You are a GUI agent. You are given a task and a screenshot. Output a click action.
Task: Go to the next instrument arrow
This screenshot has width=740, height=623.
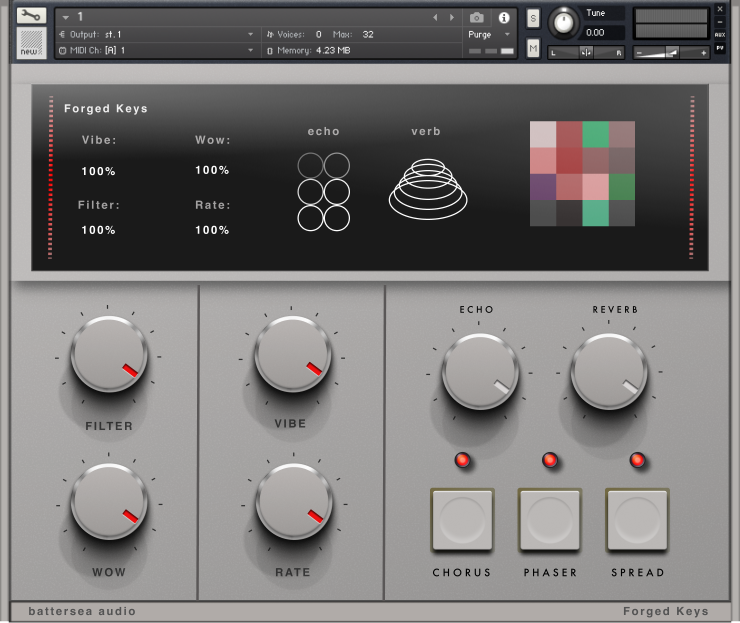pos(451,17)
